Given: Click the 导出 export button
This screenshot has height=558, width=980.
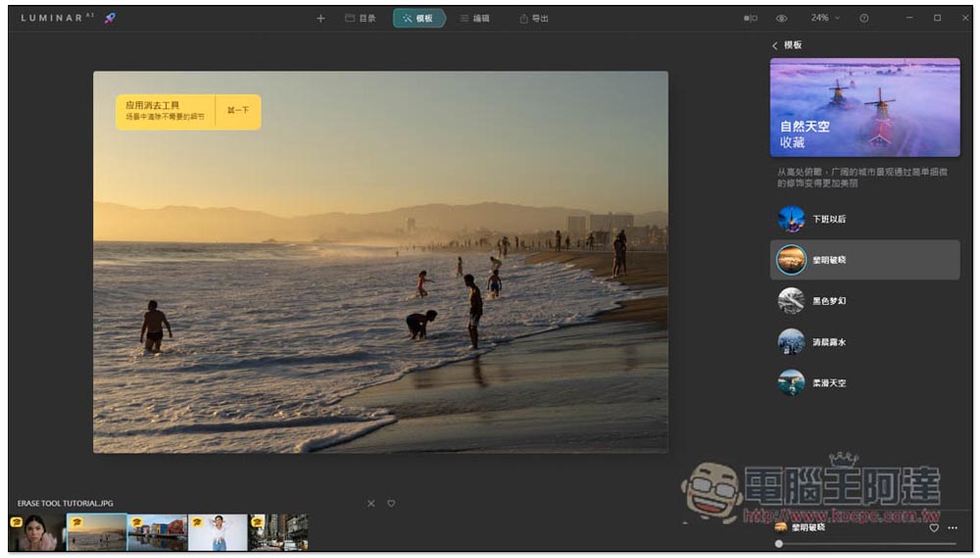Looking at the screenshot, I should coord(534,18).
